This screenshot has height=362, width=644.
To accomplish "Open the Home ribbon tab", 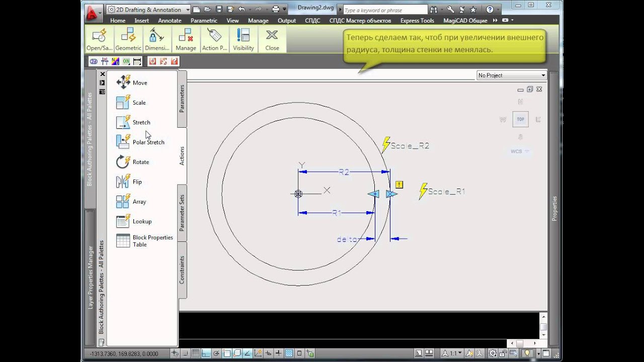I will (118, 21).
